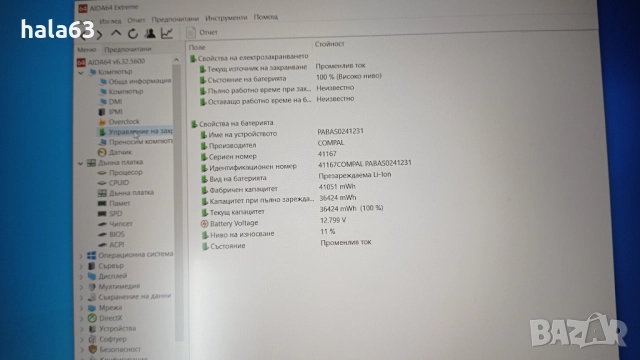The width and height of the screenshot is (640, 360).
Task: Select the Памет tree item
Action: click(114, 203)
